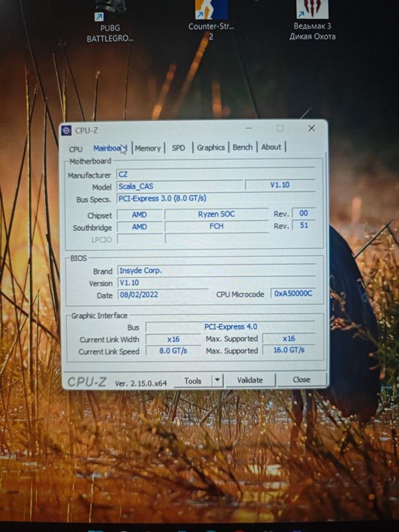Click the CPU Microcode 0xA50000C value
The image size is (399, 532).
coord(293,293)
